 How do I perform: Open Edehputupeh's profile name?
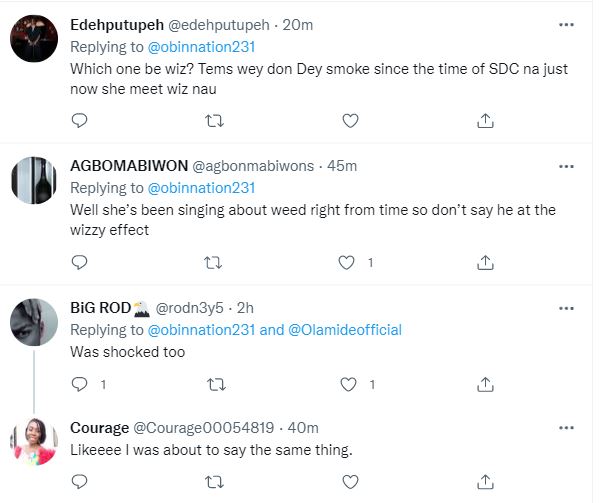[112, 24]
